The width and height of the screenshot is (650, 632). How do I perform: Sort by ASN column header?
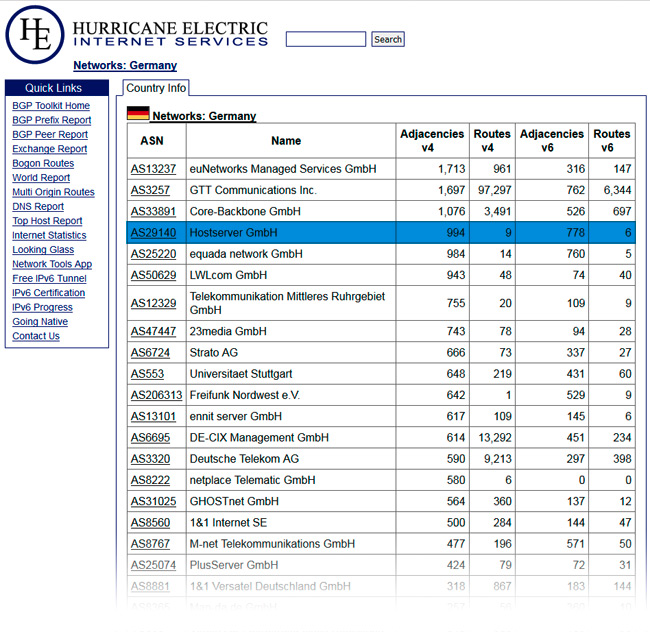[157, 140]
